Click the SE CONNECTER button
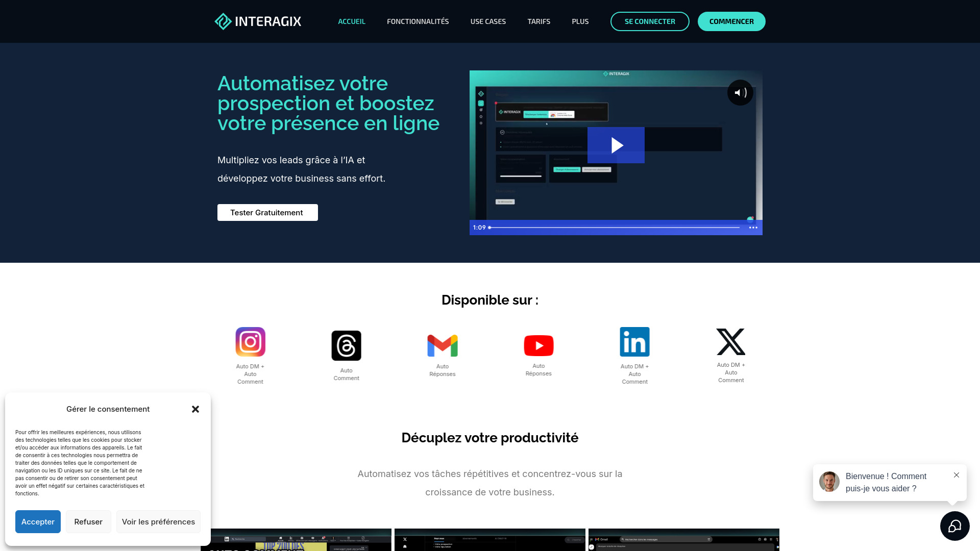Screen dimensions: 980x551 [x=650, y=21]
